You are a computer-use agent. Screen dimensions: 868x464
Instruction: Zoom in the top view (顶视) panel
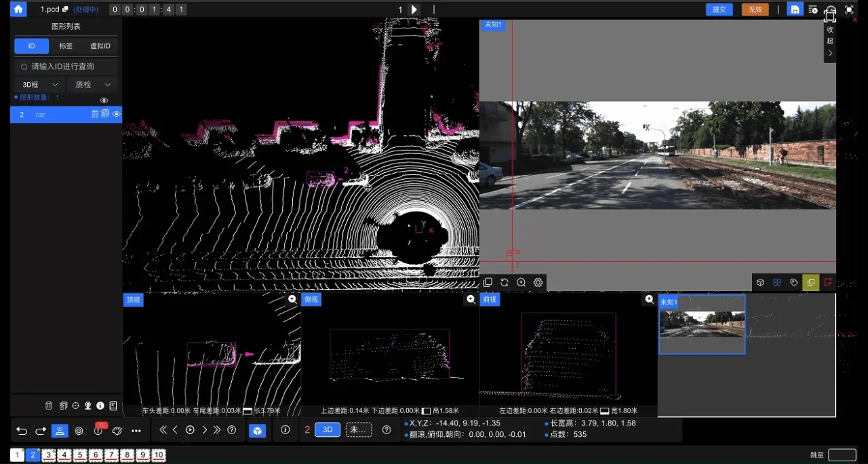click(292, 299)
